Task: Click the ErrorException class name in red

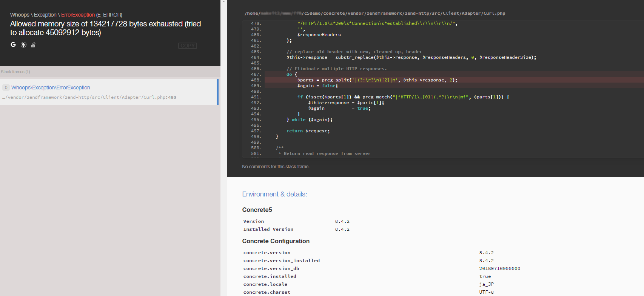Action: [x=78, y=15]
